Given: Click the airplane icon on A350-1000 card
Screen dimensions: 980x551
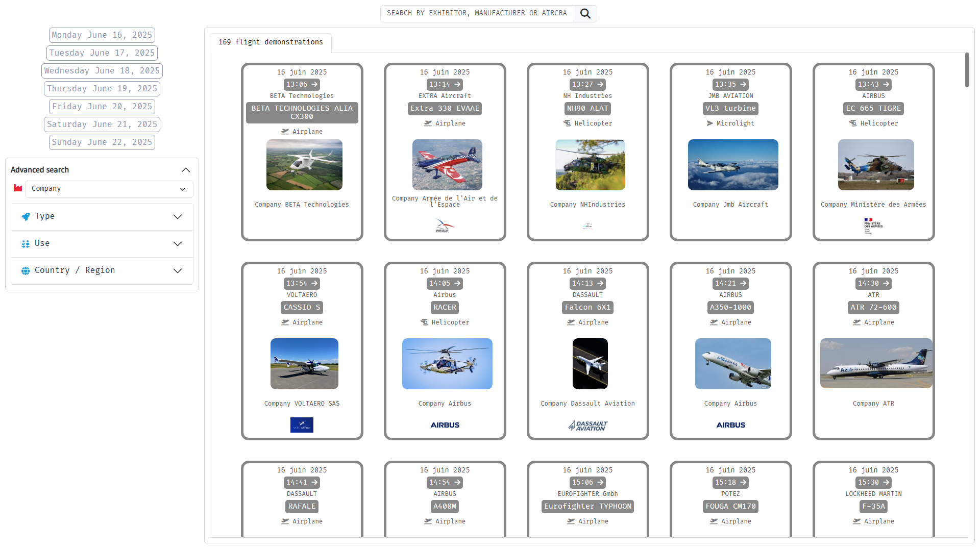Looking at the screenshot, I should coord(714,322).
